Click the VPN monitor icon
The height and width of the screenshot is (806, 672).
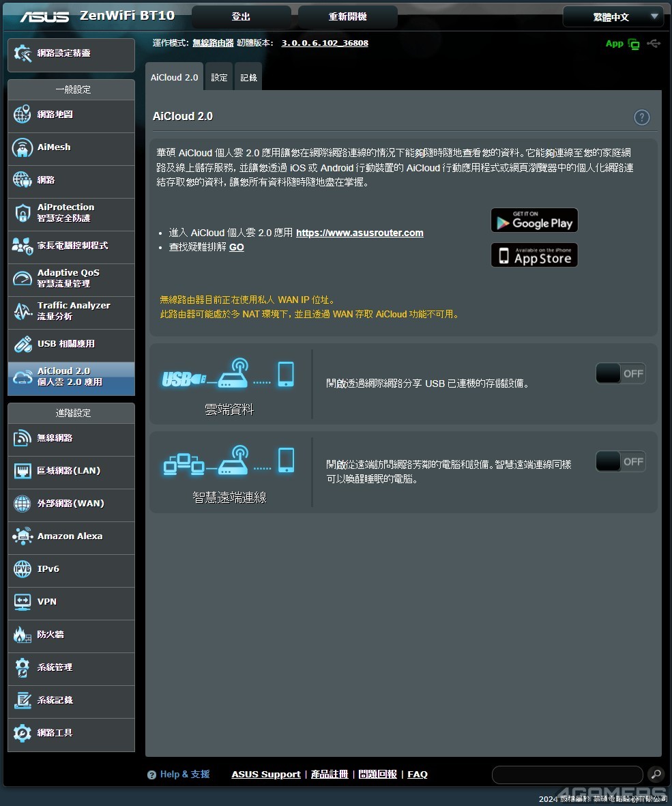coord(22,602)
